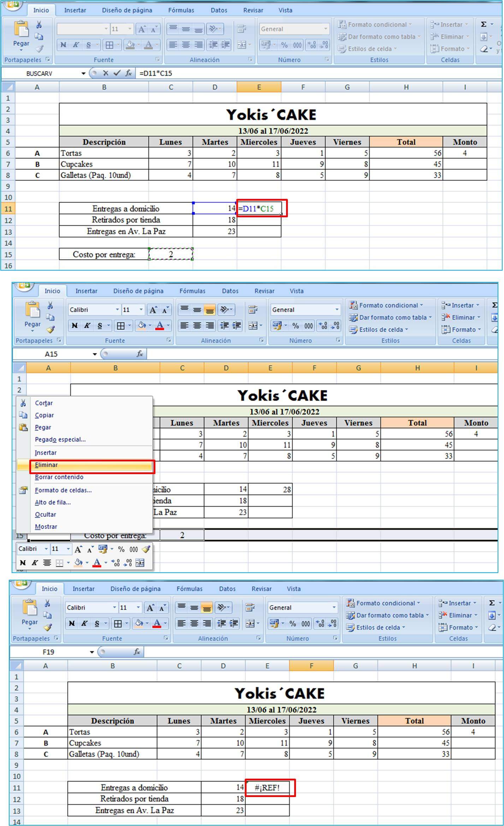Click the Select All corner of the top window's grid
The height and width of the screenshot is (826, 504).
8,87
